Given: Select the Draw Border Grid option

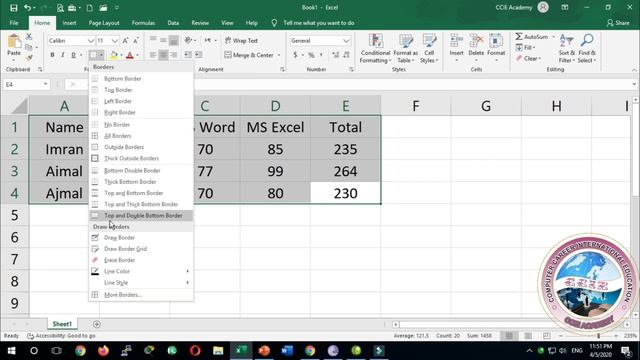Looking at the screenshot, I should (141, 249).
